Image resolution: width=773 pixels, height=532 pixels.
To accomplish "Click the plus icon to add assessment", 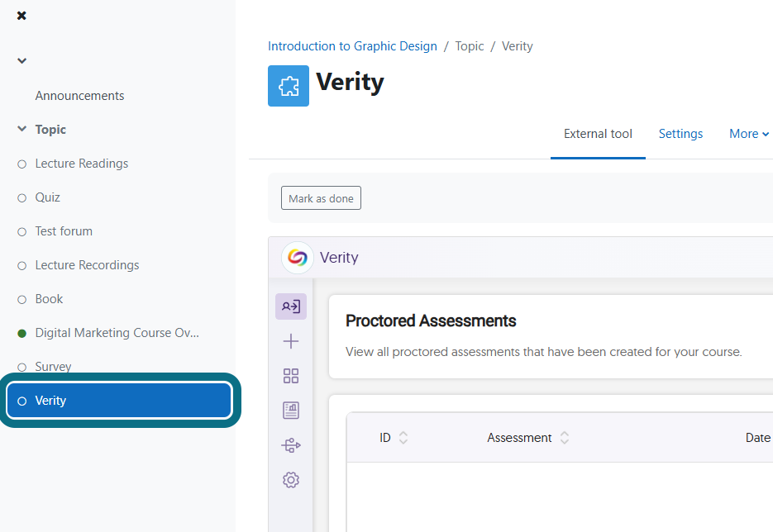I will pos(291,341).
